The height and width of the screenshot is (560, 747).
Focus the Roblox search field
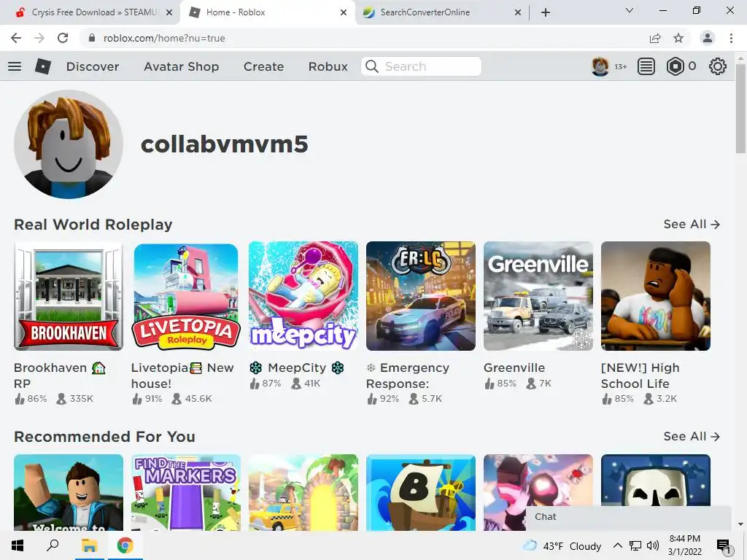[x=421, y=66]
